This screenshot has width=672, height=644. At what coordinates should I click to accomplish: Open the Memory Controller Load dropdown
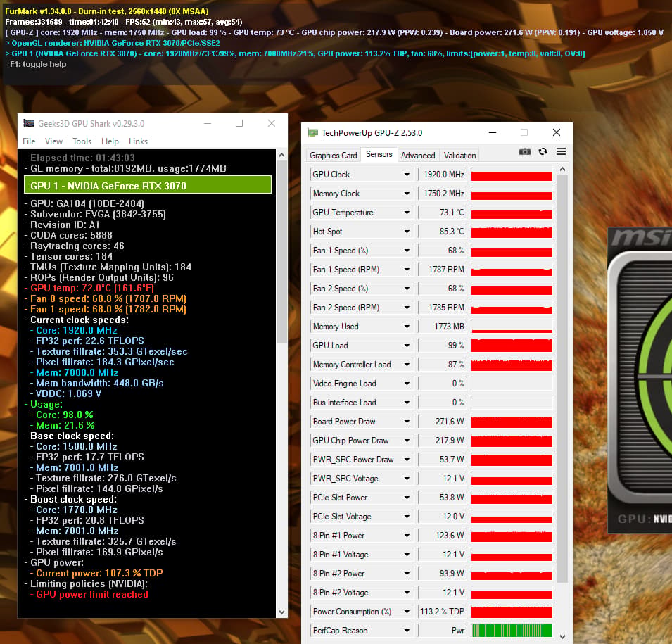[407, 365]
